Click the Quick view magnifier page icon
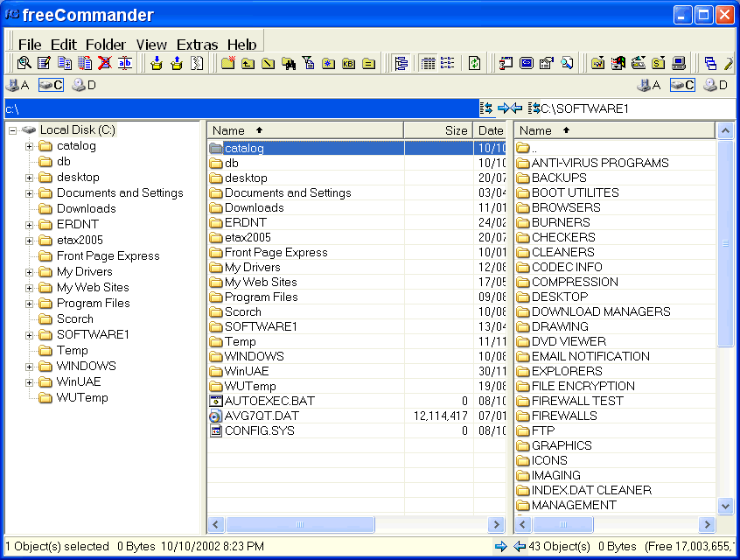 pos(567,63)
